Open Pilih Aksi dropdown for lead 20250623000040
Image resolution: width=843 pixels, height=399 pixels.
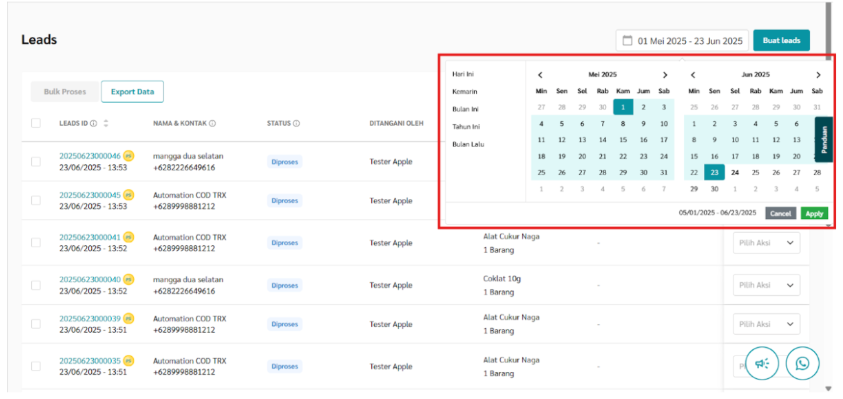click(766, 285)
